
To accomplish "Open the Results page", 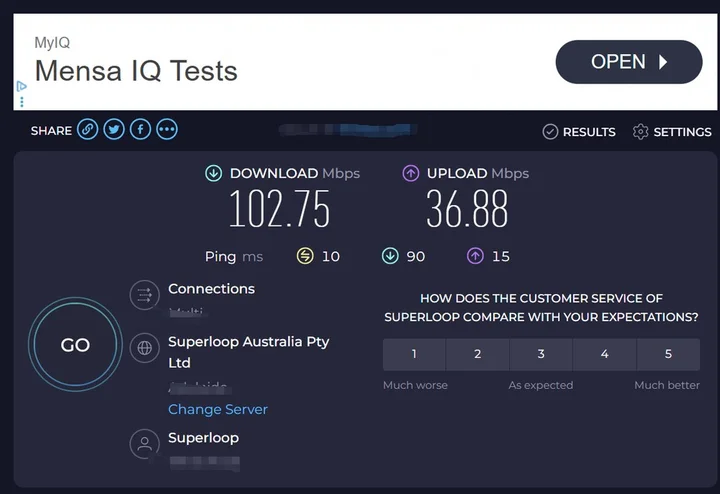I will (x=579, y=131).
